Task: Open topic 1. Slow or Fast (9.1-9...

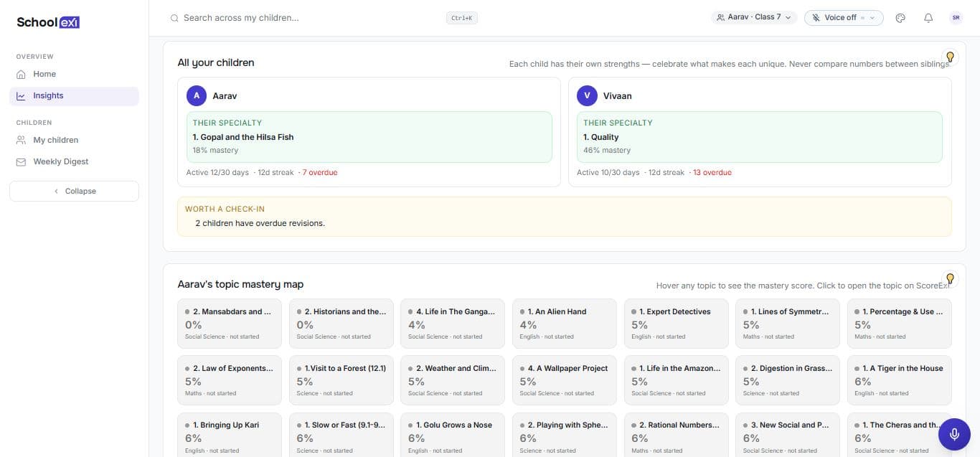Action: point(341,435)
